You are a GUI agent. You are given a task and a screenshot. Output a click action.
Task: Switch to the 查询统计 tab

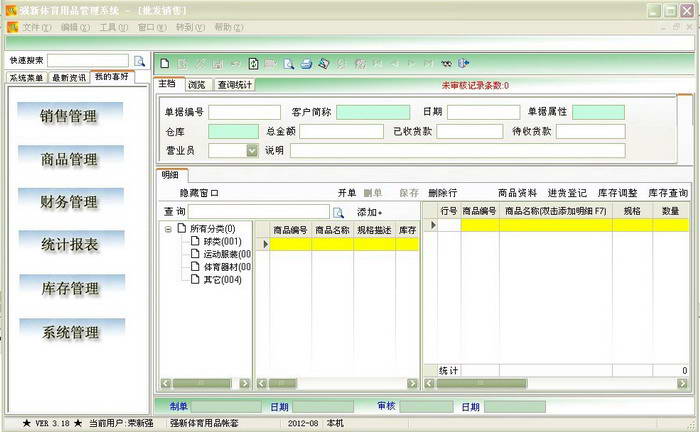pyautogui.click(x=235, y=85)
